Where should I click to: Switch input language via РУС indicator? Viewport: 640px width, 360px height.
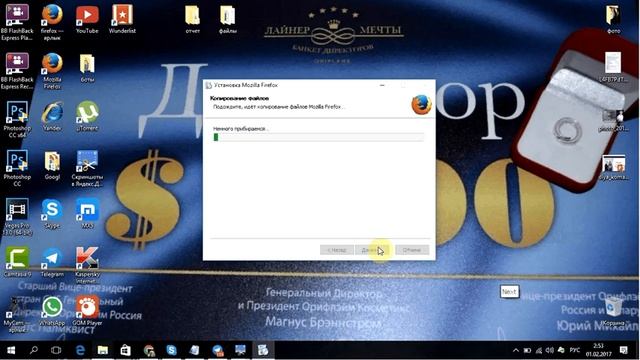tap(575, 350)
